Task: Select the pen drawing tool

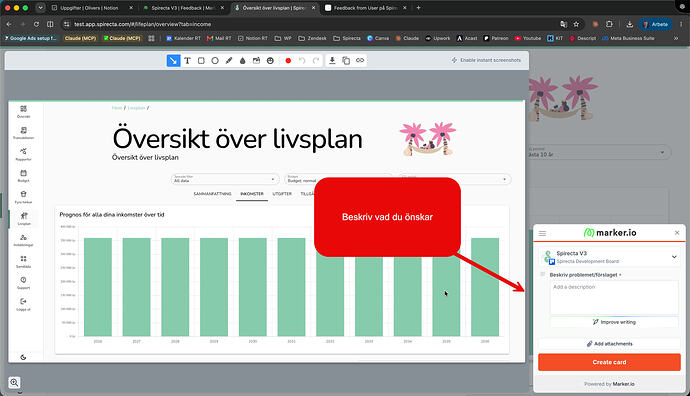Action: point(229,61)
